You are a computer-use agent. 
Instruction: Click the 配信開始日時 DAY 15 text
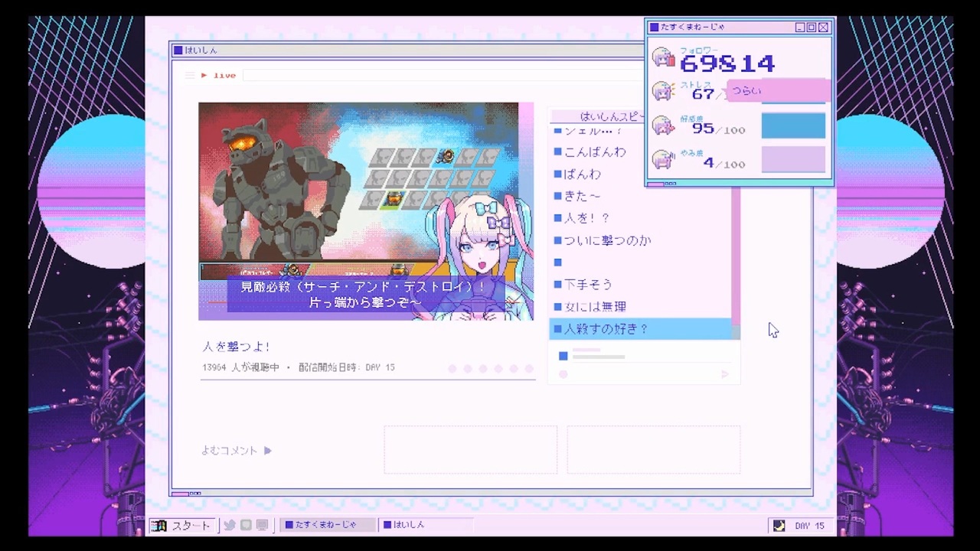click(x=347, y=367)
